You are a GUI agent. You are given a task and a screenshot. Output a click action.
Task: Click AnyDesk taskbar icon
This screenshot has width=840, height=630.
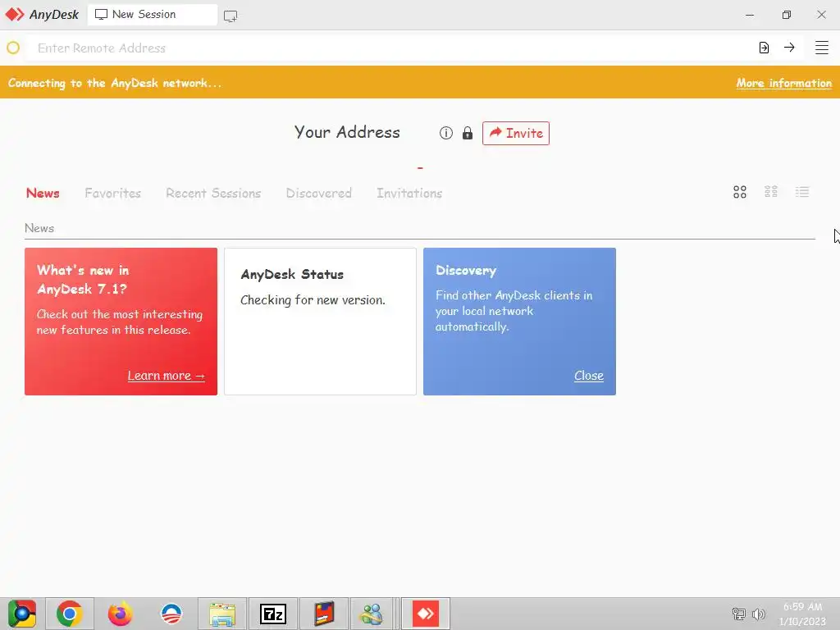click(x=426, y=614)
